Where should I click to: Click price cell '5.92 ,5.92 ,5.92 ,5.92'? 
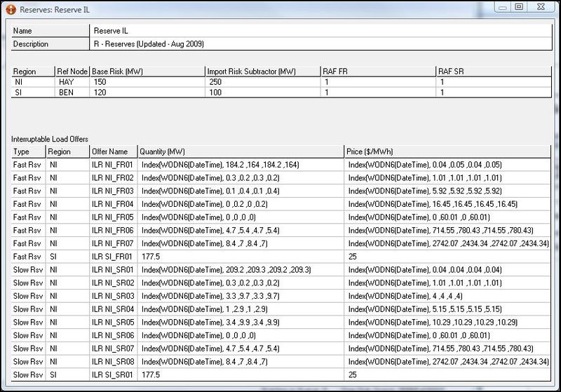447,191
